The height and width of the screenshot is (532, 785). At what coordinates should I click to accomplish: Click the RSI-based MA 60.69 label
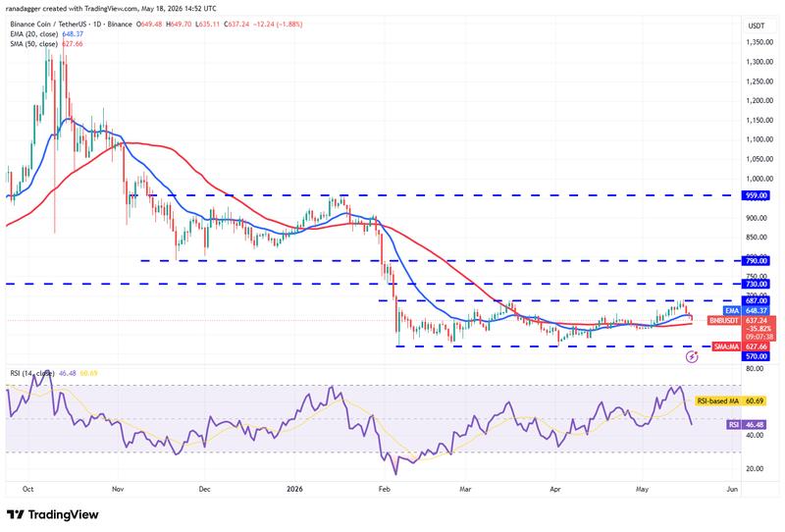coord(730,400)
